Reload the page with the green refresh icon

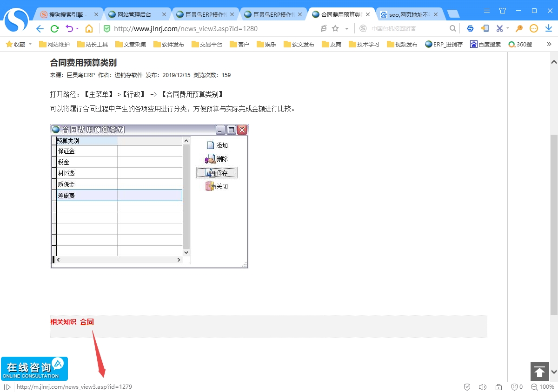[x=54, y=29]
